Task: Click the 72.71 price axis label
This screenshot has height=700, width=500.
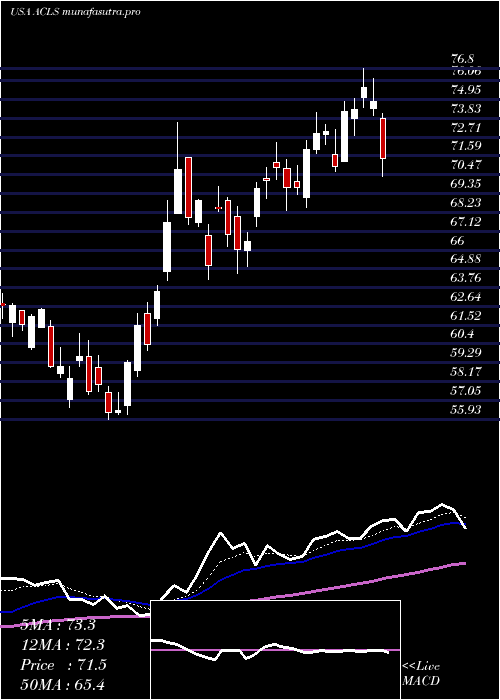Action: pyautogui.click(x=466, y=128)
